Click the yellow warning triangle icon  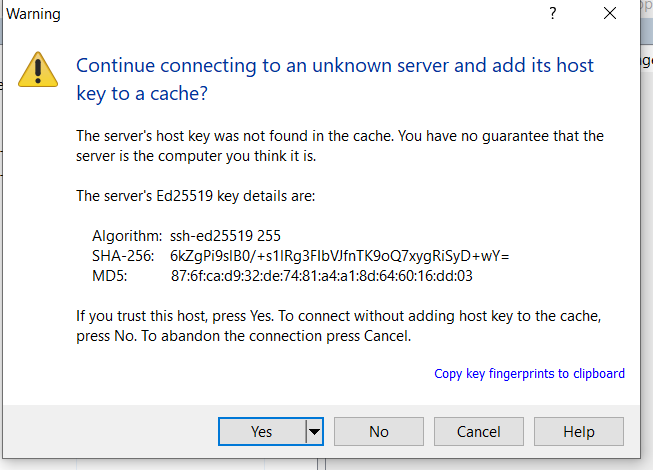coord(38,70)
